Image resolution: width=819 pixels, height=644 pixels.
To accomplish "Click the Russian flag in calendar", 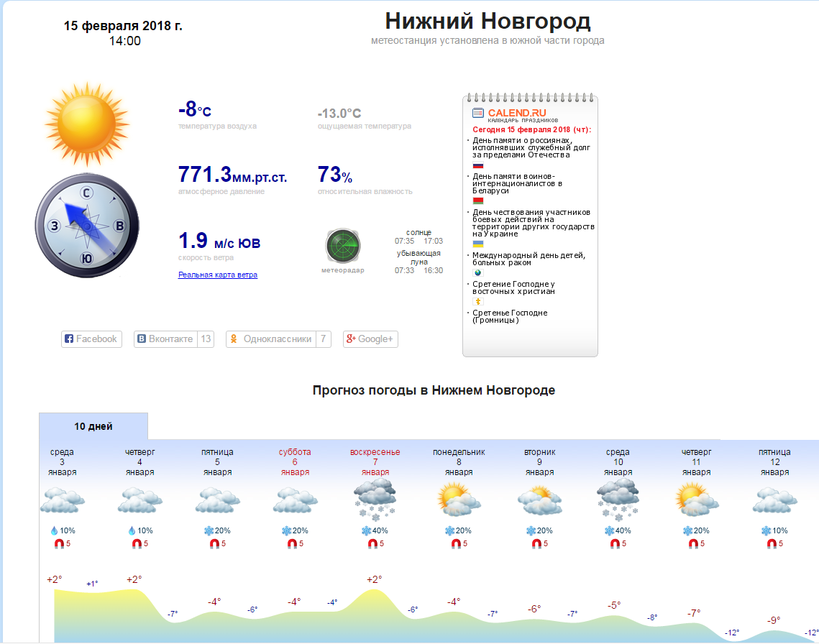I will (477, 165).
